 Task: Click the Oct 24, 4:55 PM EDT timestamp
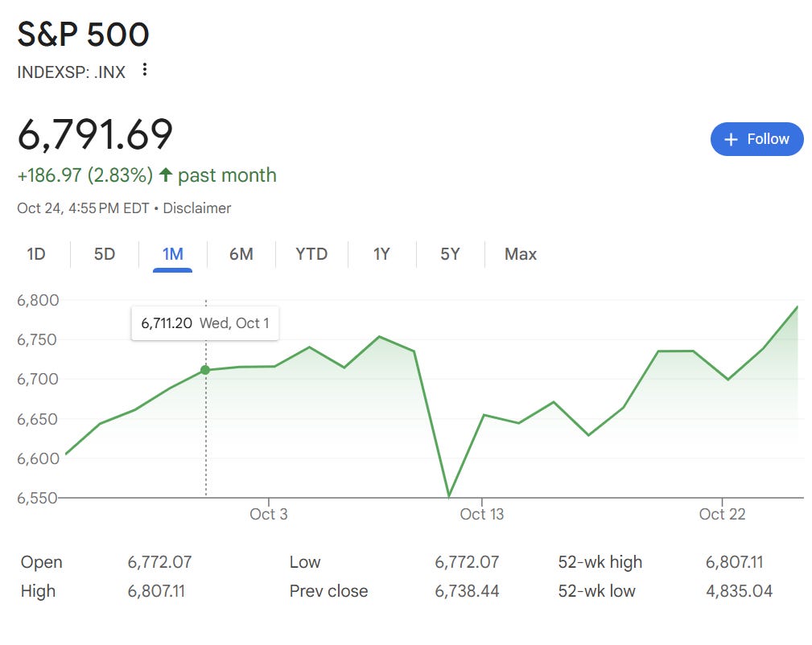[x=83, y=208]
